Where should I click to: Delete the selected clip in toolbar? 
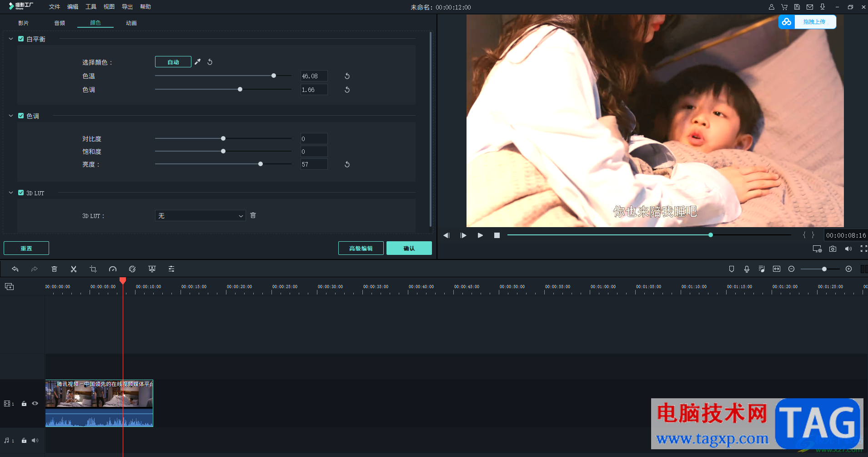pyautogui.click(x=54, y=269)
